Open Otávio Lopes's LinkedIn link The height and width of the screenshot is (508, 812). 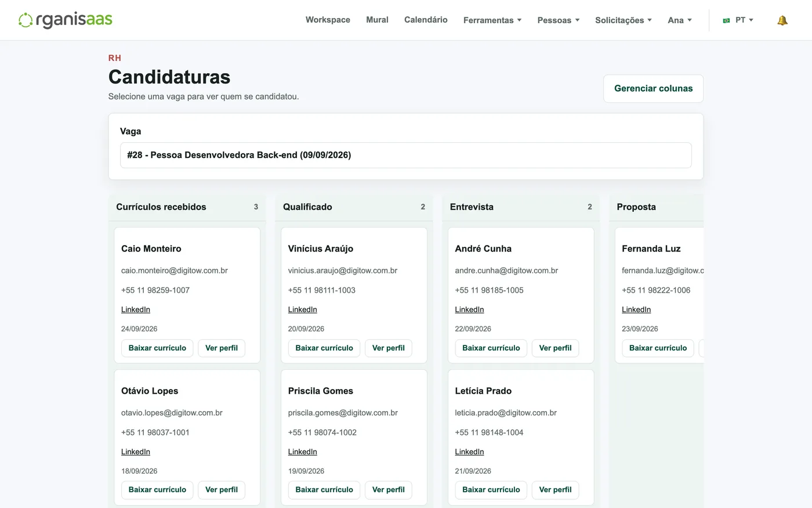pyautogui.click(x=136, y=452)
